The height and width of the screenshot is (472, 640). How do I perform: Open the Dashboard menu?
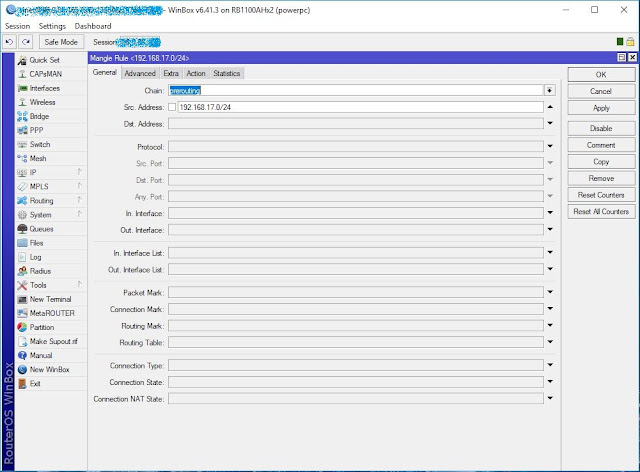pyautogui.click(x=93, y=26)
